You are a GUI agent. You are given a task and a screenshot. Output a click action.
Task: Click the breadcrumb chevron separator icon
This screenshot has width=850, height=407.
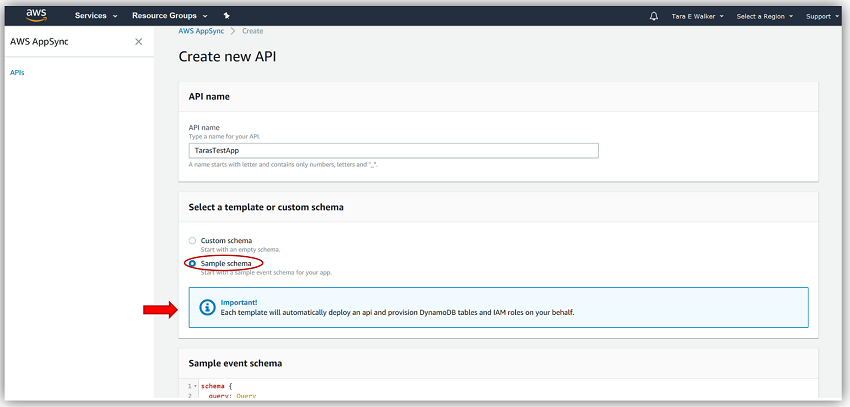[232, 31]
